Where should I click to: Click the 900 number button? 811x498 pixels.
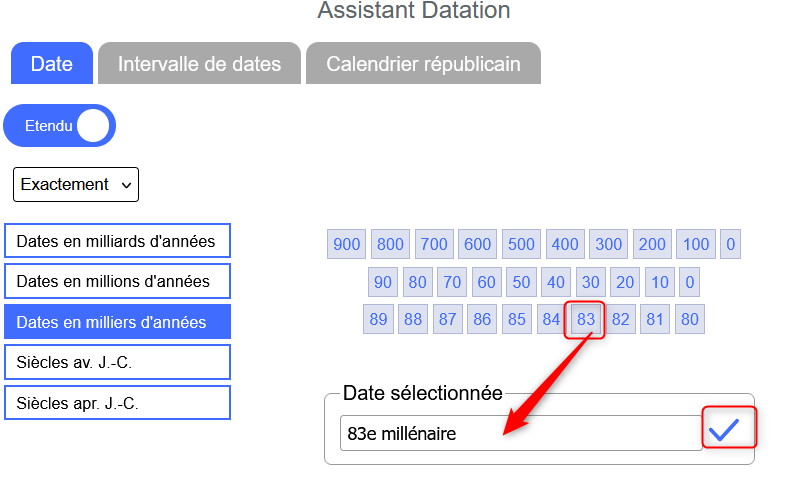pos(347,244)
